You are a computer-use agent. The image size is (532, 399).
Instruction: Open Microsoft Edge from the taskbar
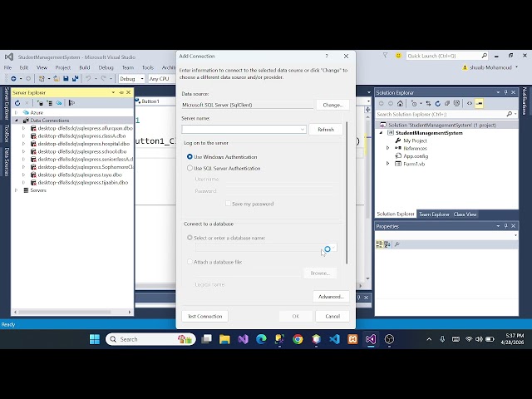pyautogui.click(x=261, y=339)
